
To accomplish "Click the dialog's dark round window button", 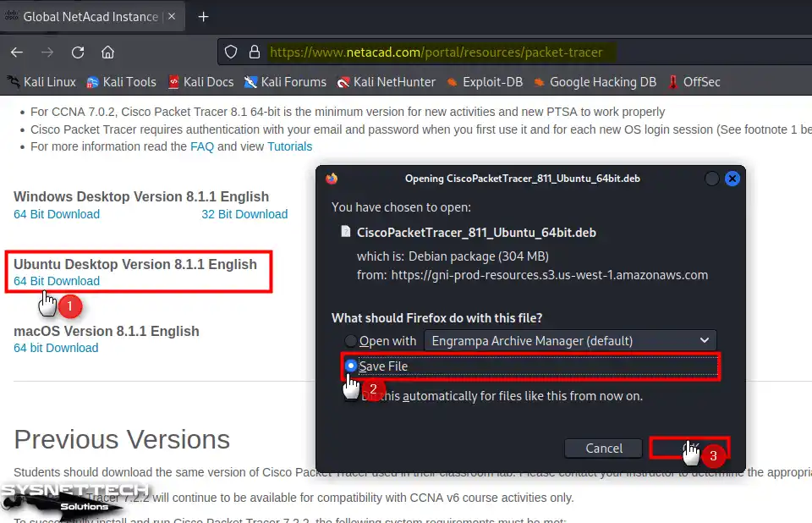I will 712,179.
